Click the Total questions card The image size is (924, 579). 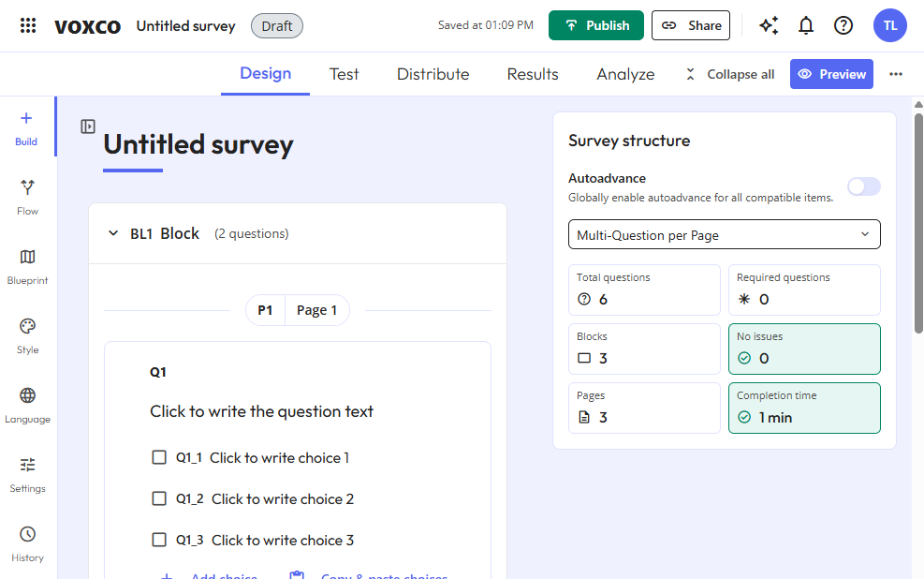pos(644,289)
